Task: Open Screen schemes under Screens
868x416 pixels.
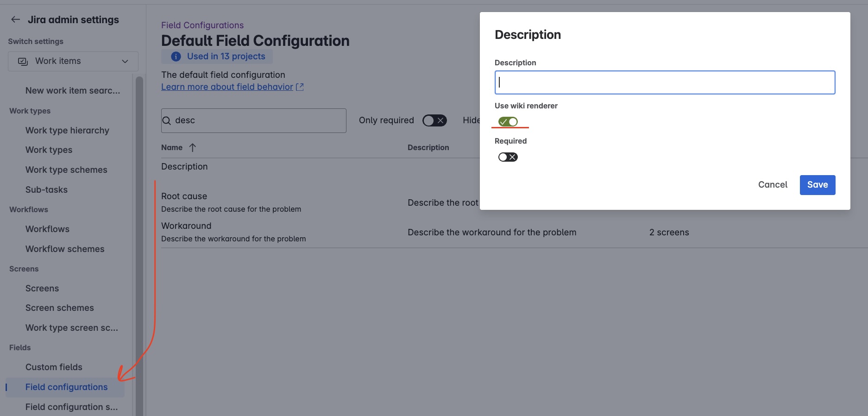Action: pos(59,308)
